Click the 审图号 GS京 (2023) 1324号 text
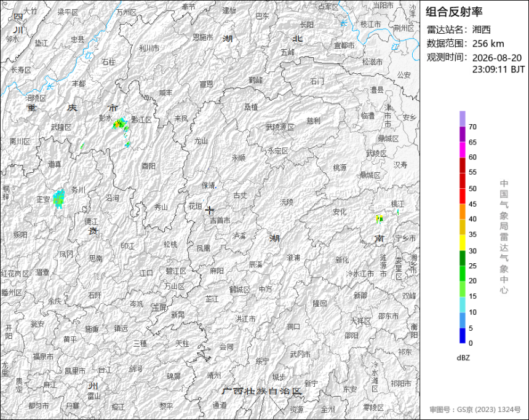Viewport: 529px width, 420px height. tap(475, 410)
